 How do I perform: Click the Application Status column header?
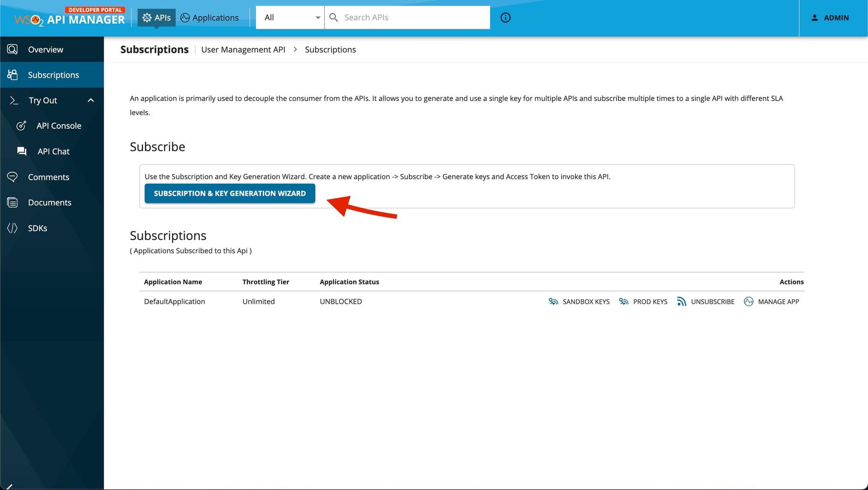(349, 282)
